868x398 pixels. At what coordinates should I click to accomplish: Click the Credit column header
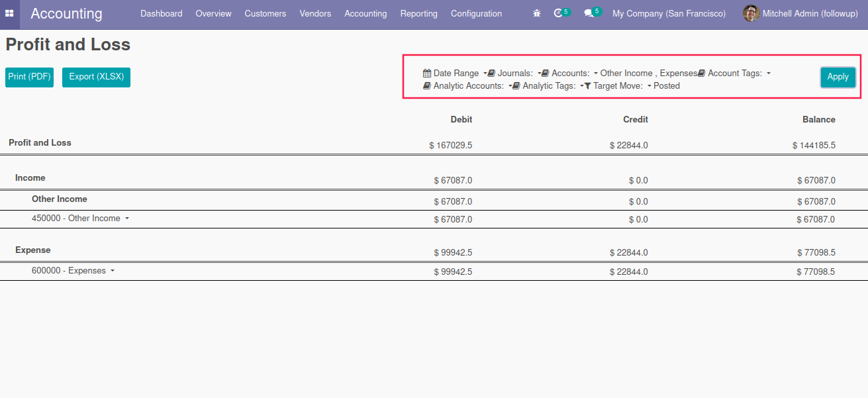(636, 119)
